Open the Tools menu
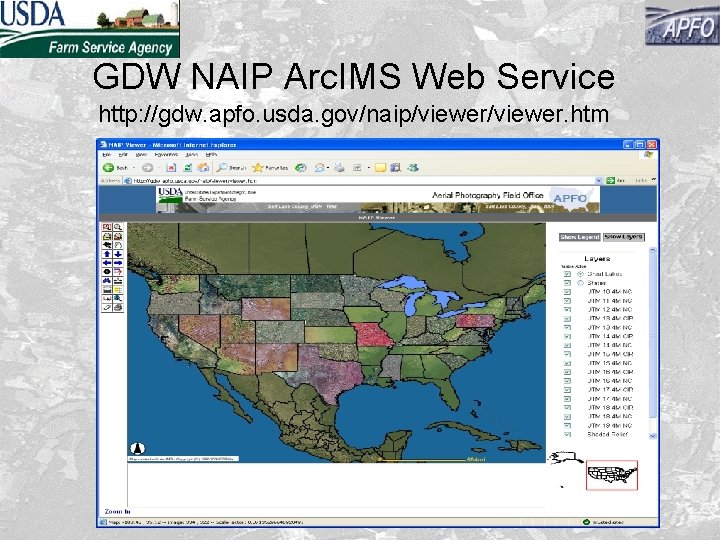 coord(191,155)
